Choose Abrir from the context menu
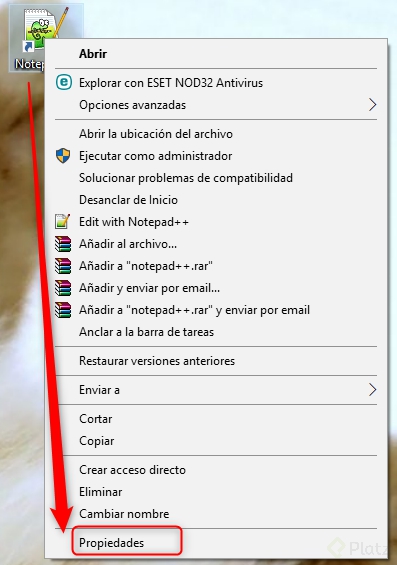Viewport: 397px width, 565px height. 93,54
